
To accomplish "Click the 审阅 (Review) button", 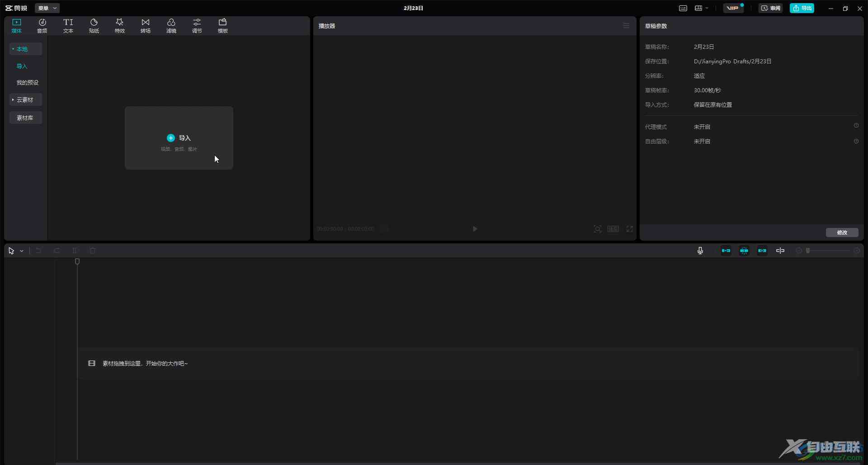I will point(771,8).
